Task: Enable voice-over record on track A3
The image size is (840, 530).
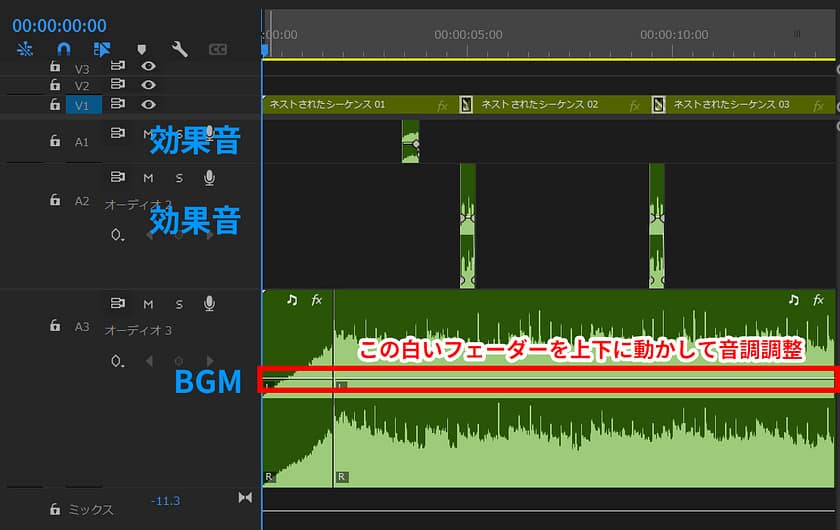Action: tap(209, 303)
